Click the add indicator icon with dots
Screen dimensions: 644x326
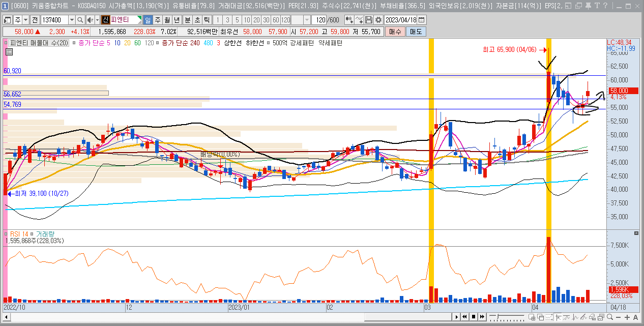[x=349, y=20]
